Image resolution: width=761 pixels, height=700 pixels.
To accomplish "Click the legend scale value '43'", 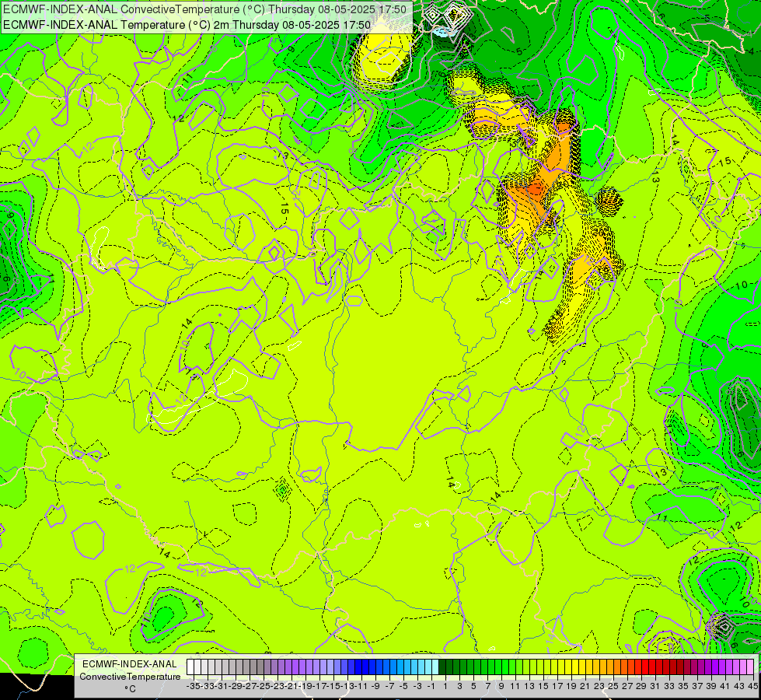I will tap(739, 687).
